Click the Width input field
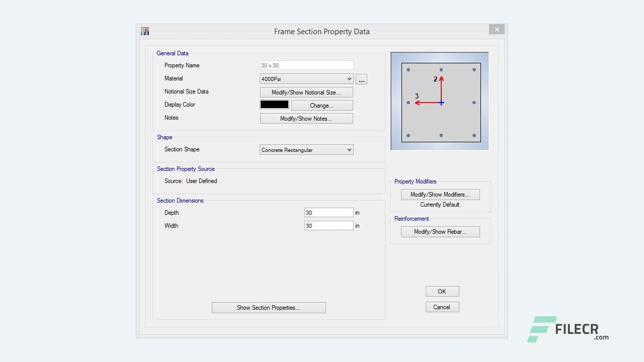Screen dimensions: 644x362 pos(329,225)
